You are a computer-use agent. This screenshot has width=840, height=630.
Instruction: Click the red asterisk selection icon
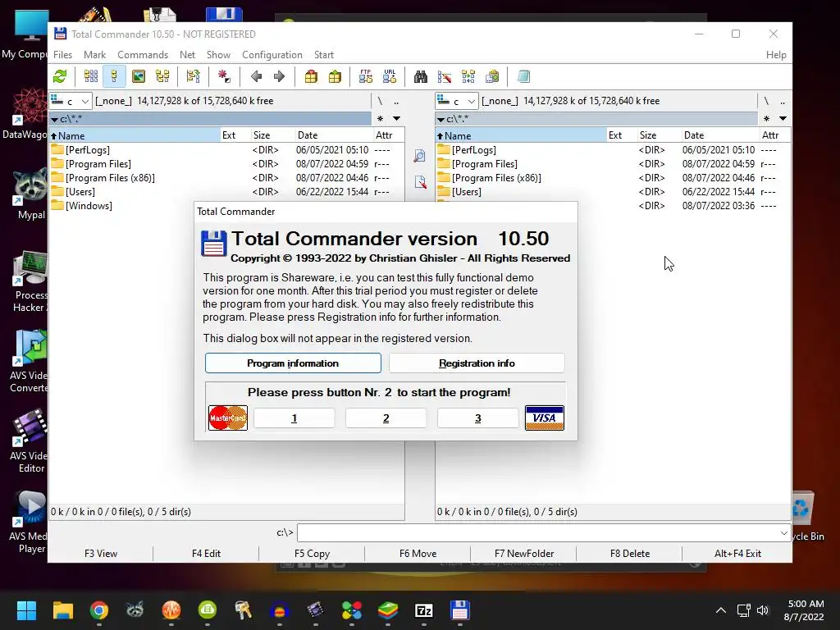pyautogui.click(x=224, y=76)
